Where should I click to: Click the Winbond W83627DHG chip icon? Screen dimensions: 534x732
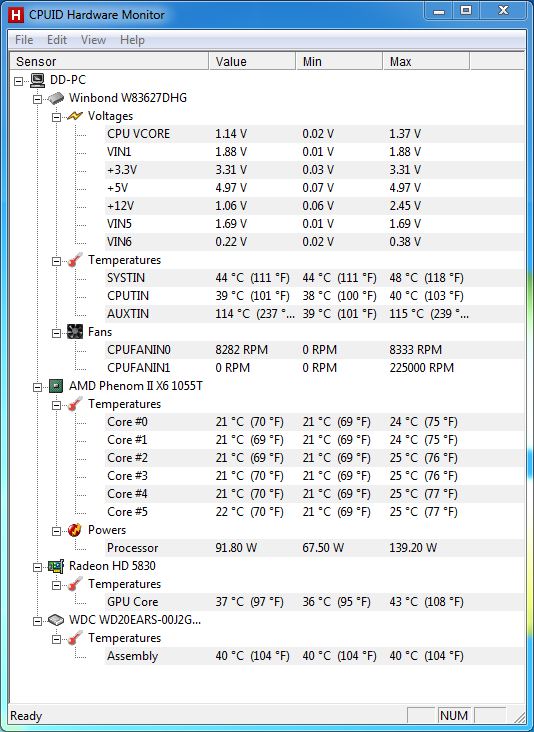click(56, 99)
